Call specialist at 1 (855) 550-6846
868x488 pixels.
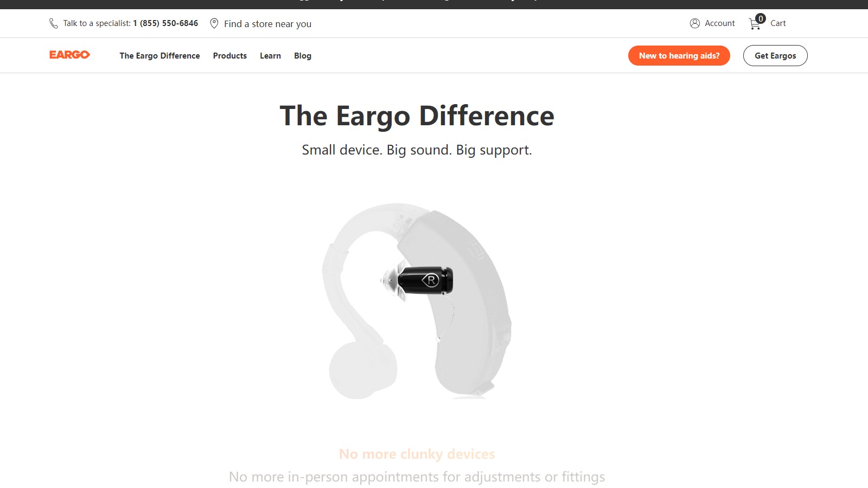tap(165, 23)
